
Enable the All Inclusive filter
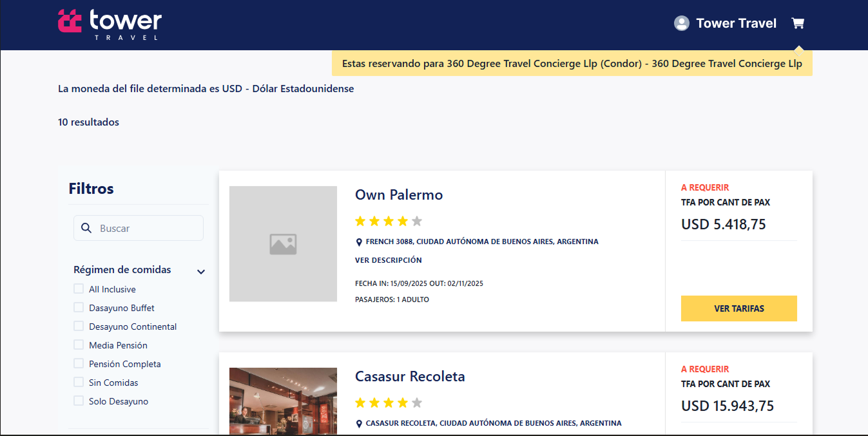tap(78, 289)
